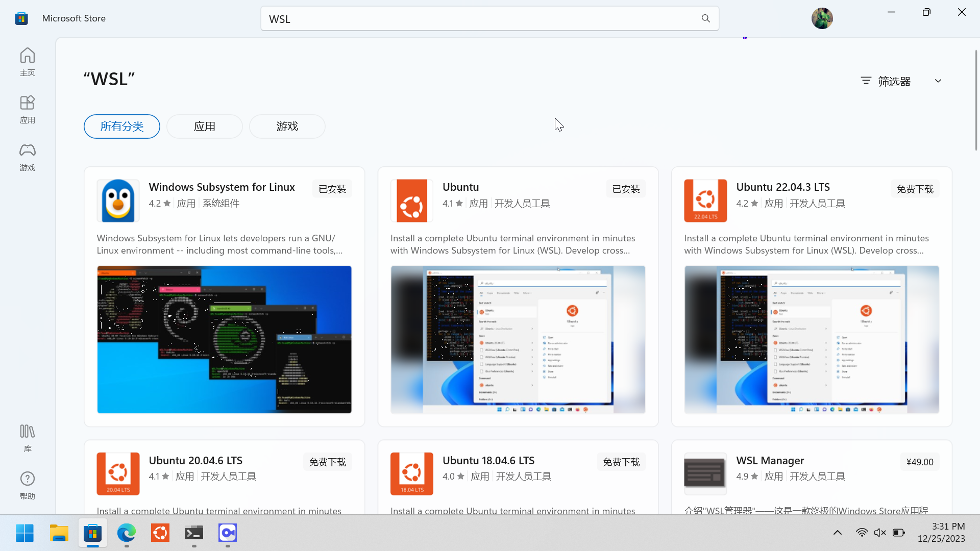
Task: Click 开发人员工具 under WSL Manager
Action: (817, 477)
